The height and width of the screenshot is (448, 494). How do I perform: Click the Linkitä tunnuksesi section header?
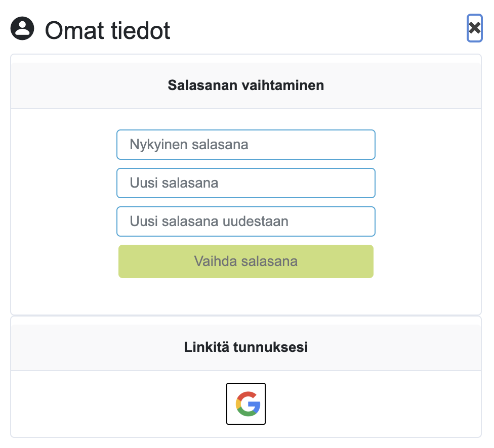point(246,347)
